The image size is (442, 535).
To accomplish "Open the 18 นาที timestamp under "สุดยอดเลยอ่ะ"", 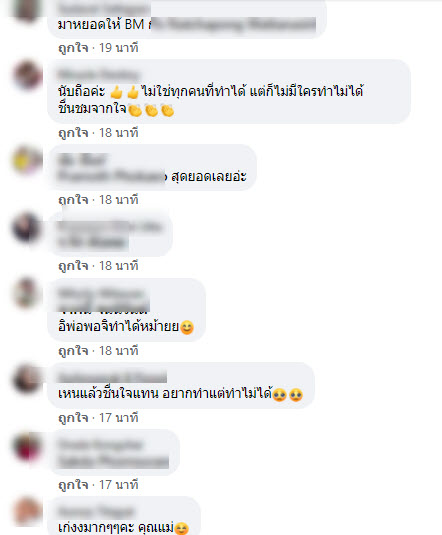I will coord(118,200).
